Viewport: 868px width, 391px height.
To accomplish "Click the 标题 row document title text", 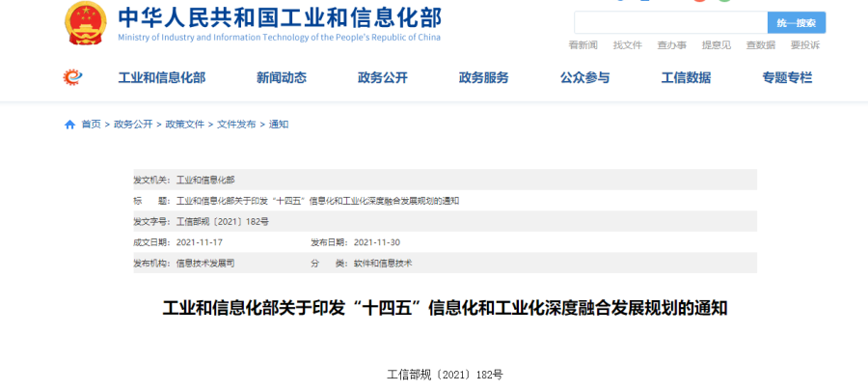I will tap(317, 201).
